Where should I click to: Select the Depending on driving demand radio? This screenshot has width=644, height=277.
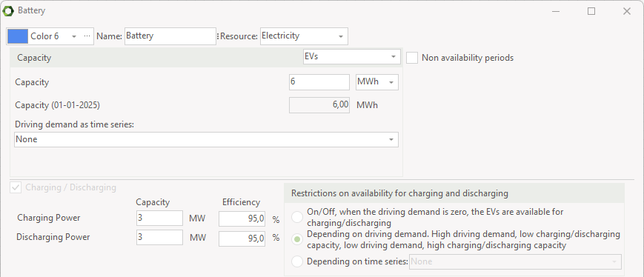(x=297, y=240)
